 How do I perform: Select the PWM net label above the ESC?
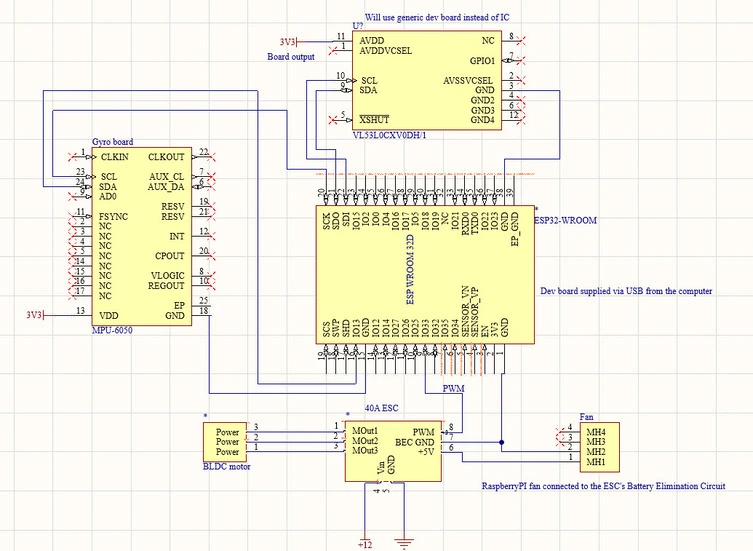tap(453, 388)
